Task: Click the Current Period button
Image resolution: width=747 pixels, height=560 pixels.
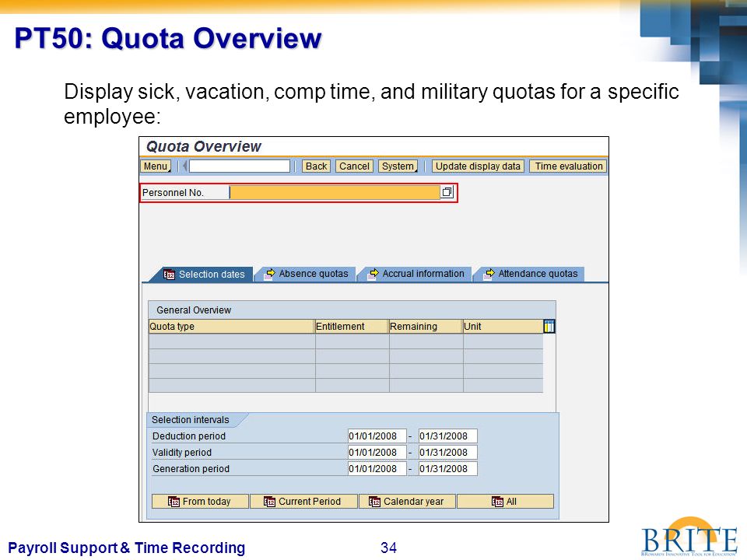Action: tap(303, 502)
